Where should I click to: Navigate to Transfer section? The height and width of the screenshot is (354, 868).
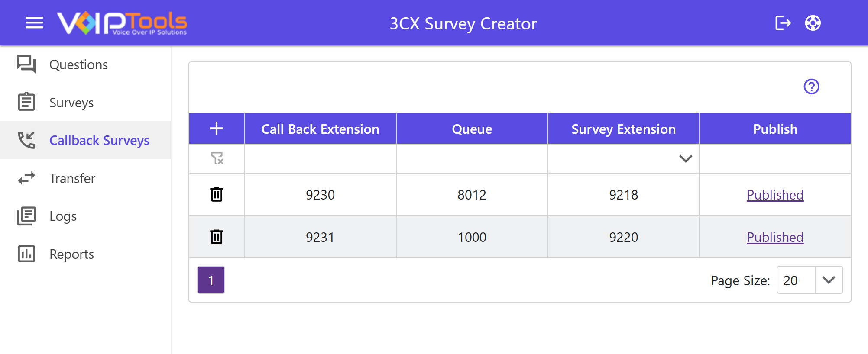(x=72, y=178)
